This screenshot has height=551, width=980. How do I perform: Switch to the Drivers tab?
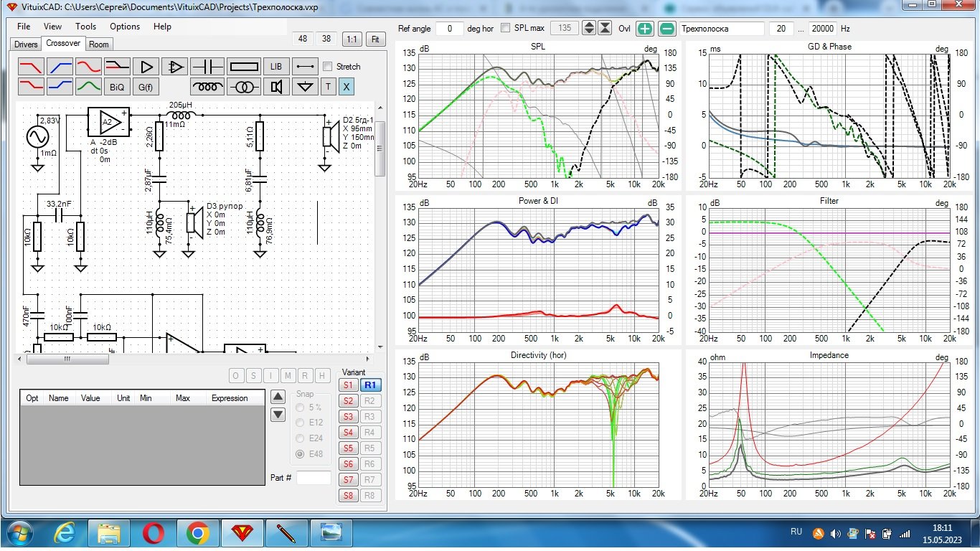26,44
